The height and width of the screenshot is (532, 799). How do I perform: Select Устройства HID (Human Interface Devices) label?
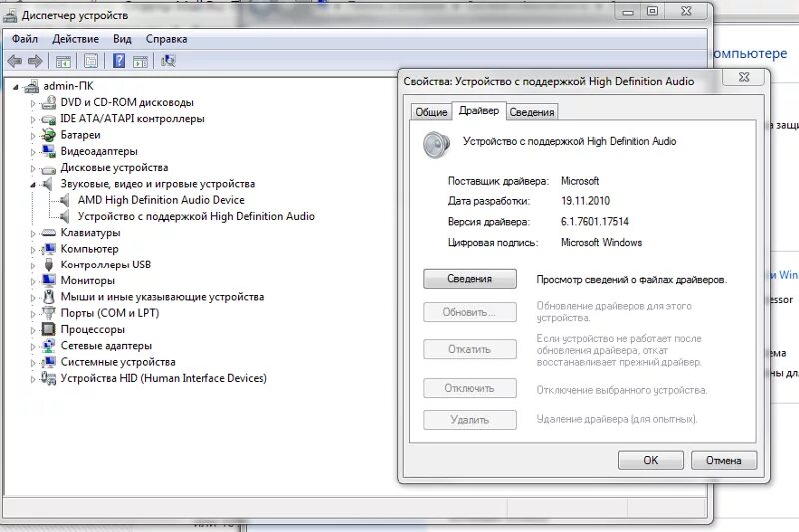pos(163,378)
